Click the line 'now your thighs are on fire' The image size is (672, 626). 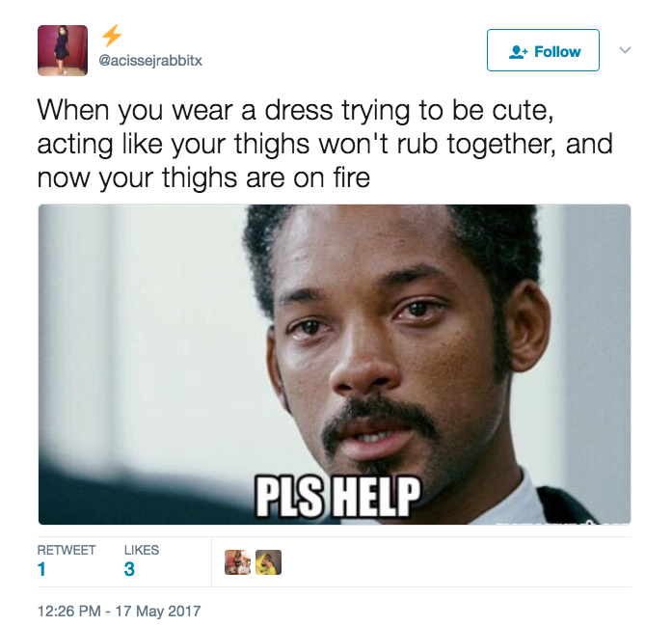coord(203,177)
